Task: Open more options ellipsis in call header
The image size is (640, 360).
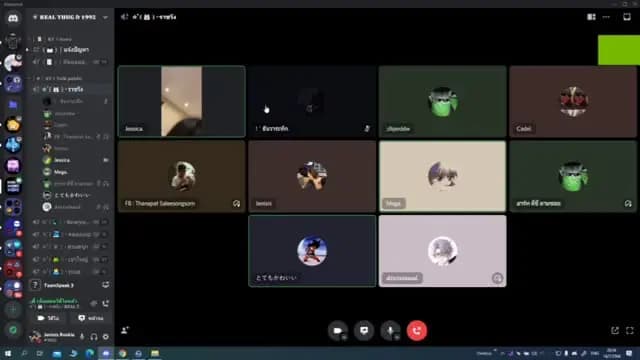Action: [606, 17]
